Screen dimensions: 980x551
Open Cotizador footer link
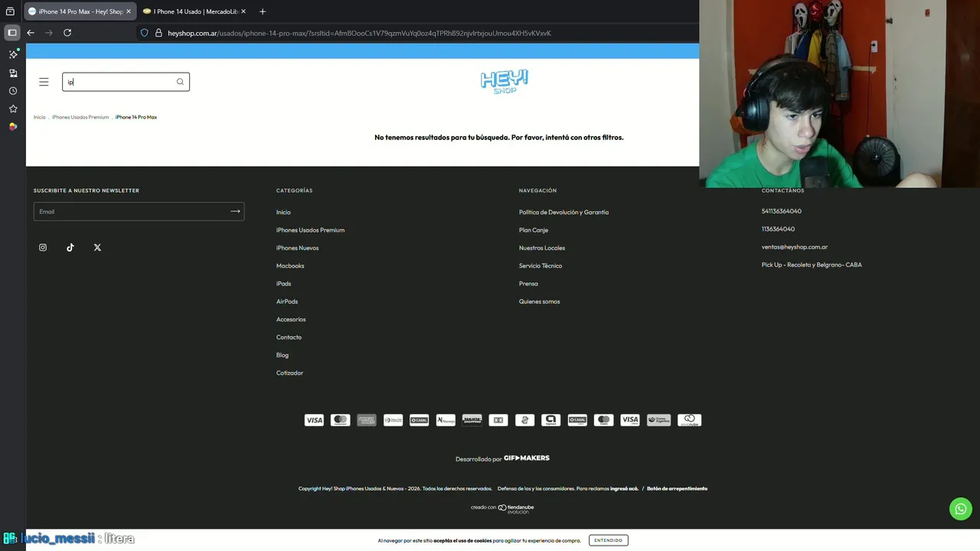click(289, 373)
